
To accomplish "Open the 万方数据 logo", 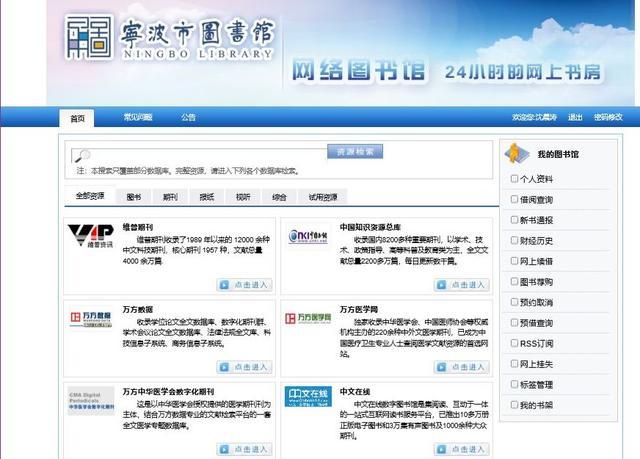I will (x=91, y=318).
